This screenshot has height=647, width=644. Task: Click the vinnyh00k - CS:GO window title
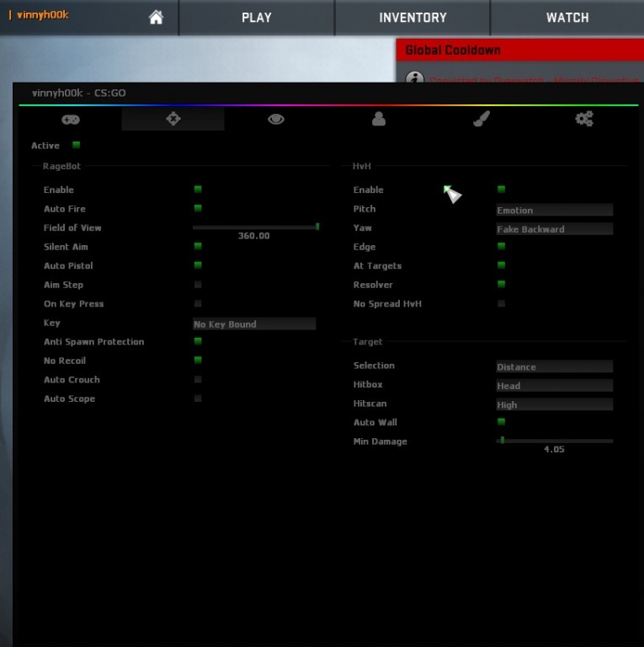pyautogui.click(x=79, y=93)
